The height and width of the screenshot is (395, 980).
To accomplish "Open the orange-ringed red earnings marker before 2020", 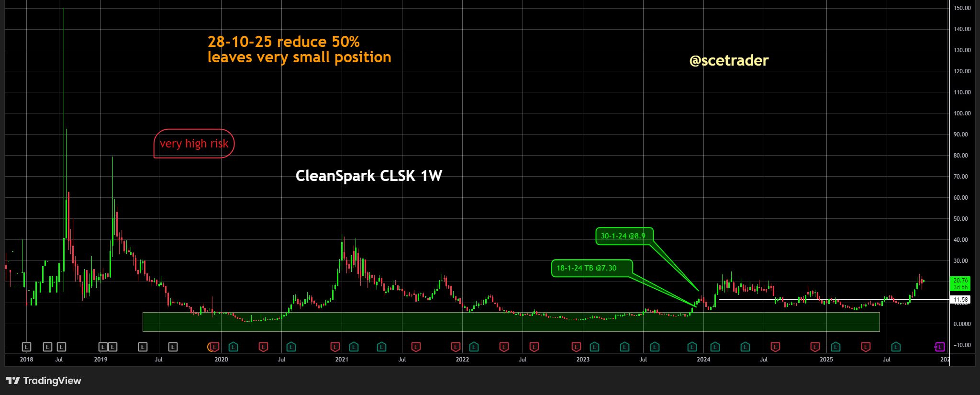I will (x=214, y=347).
